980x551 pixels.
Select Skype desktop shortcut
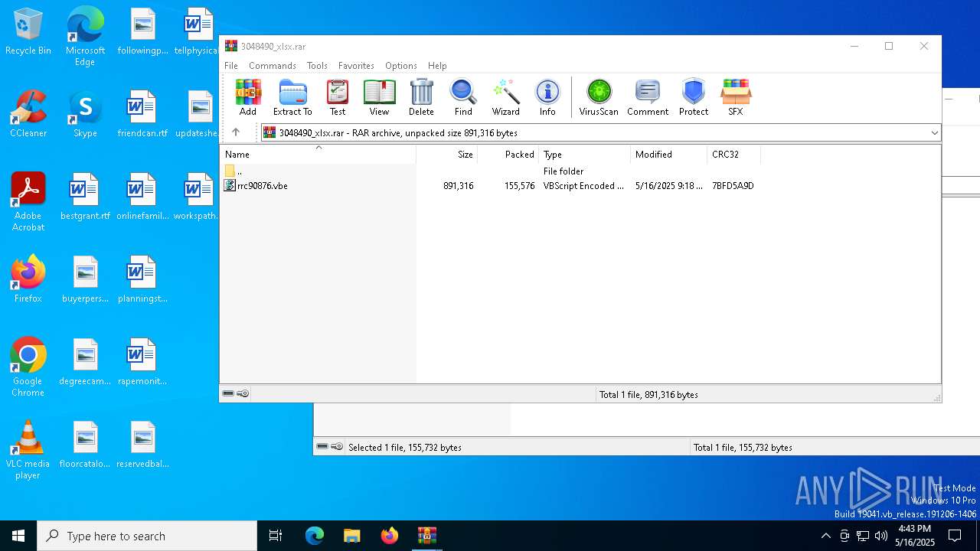(x=85, y=114)
